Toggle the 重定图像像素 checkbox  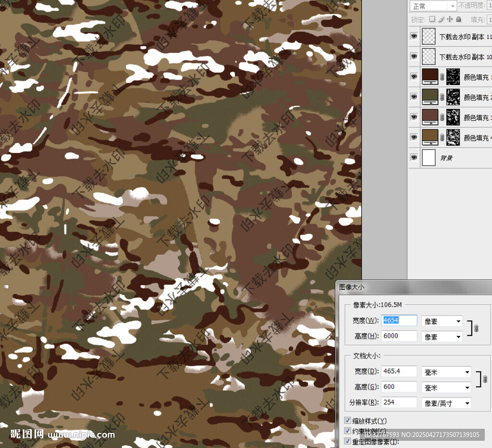click(348, 441)
